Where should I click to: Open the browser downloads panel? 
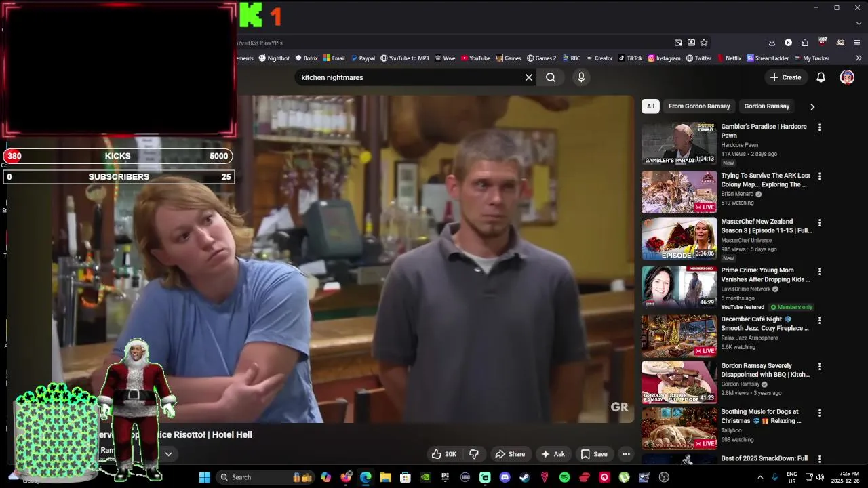pos(772,43)
